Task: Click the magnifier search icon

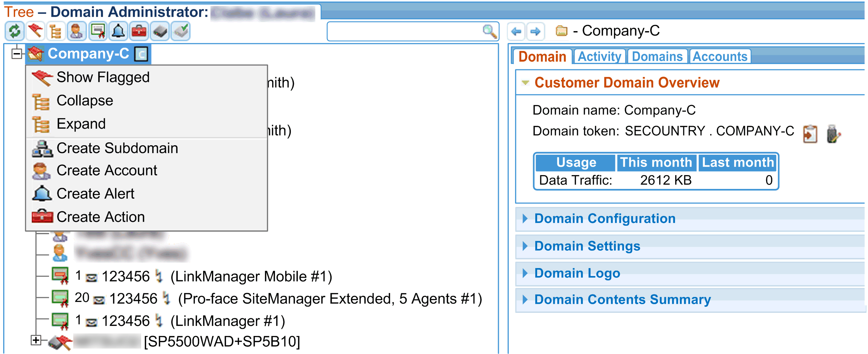Action: tap(489, 32)
